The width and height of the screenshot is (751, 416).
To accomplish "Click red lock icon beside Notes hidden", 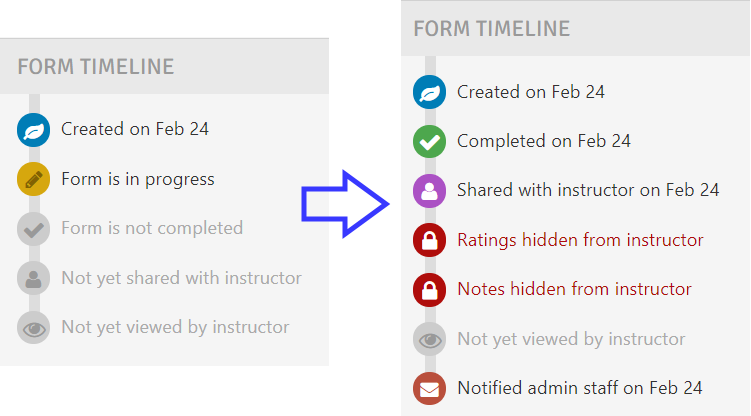I will [430, 290].
